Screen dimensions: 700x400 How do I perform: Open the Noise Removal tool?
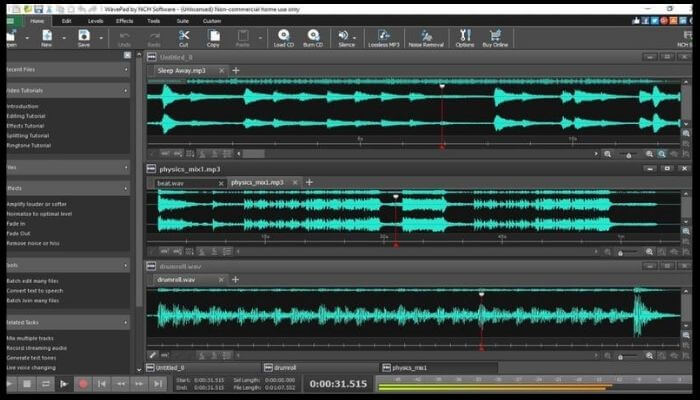coord(426,36)
